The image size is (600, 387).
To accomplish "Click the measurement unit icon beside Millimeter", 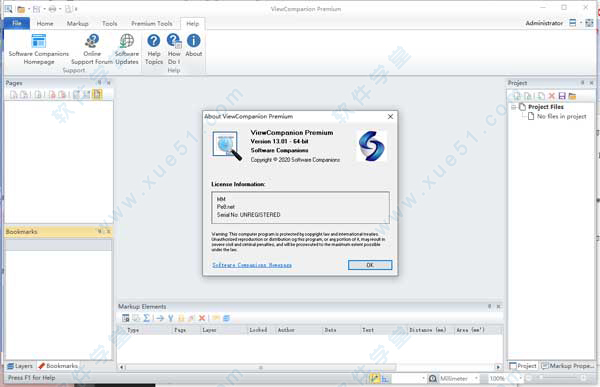I will pos(432,378).
